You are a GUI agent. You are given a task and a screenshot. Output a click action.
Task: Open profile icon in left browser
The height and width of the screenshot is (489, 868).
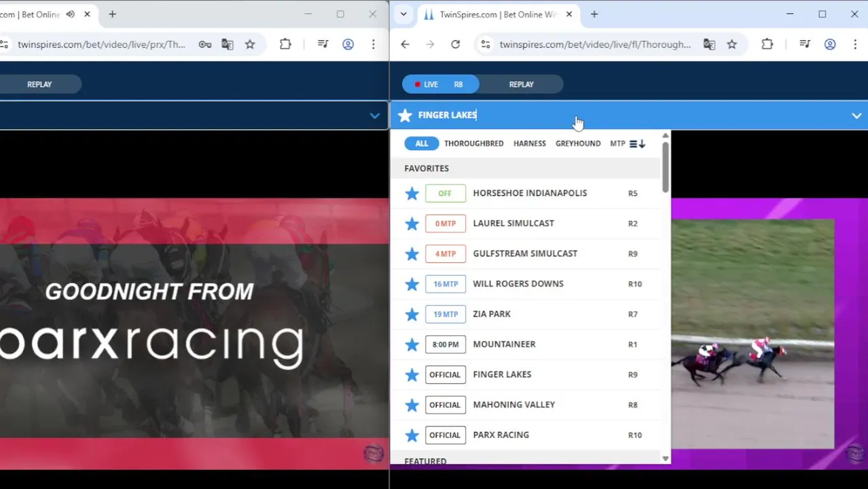[348, 44]
